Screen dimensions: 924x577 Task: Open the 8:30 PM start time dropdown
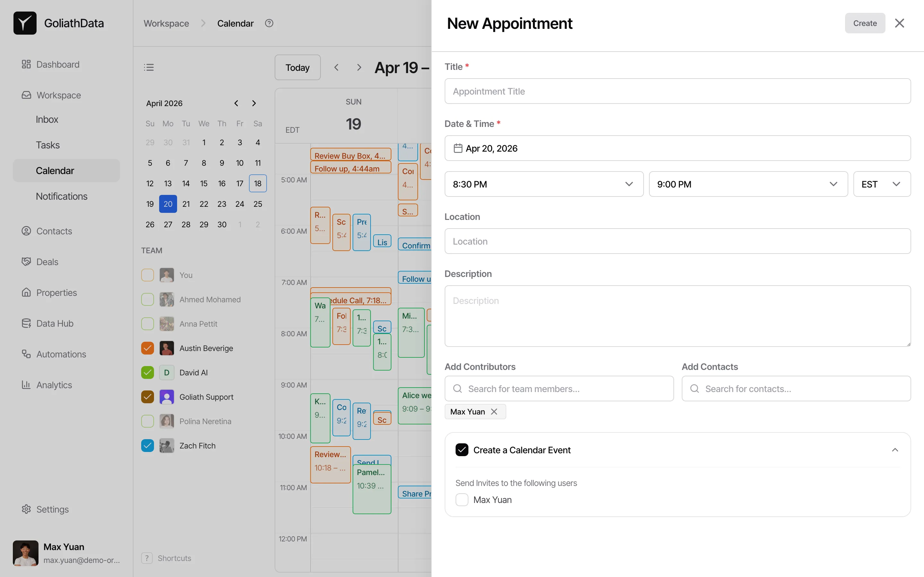click(x=544, y=184)
